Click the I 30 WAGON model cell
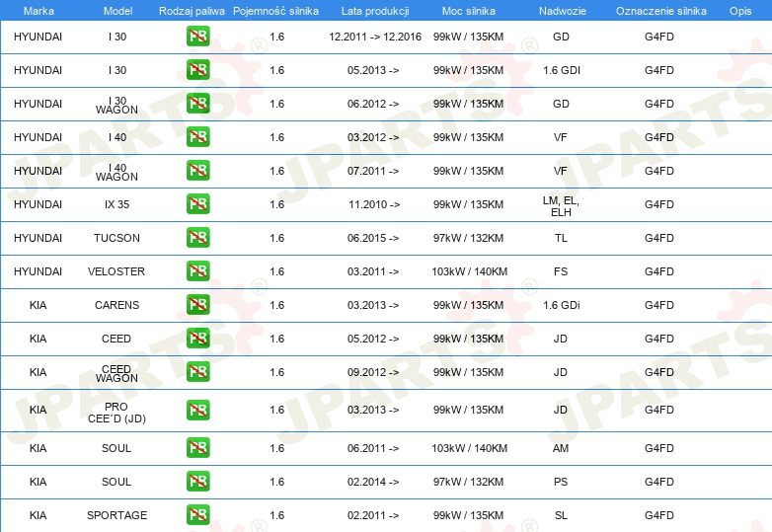This screenshot has height=532, width=772. click(116, 106)
